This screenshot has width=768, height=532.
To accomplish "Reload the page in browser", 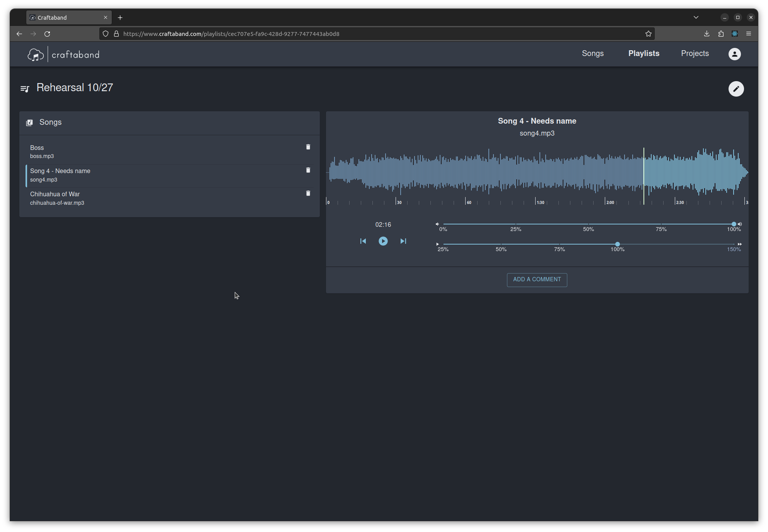I will [x=47, y=34].
